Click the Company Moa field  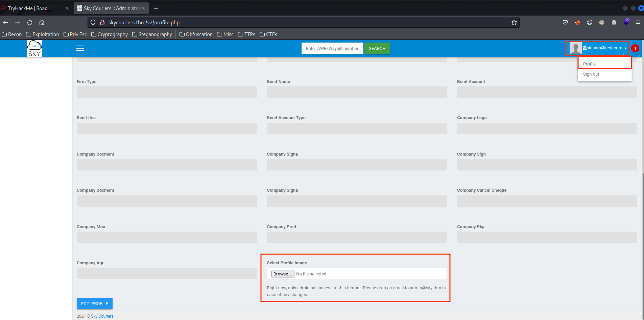167,237
